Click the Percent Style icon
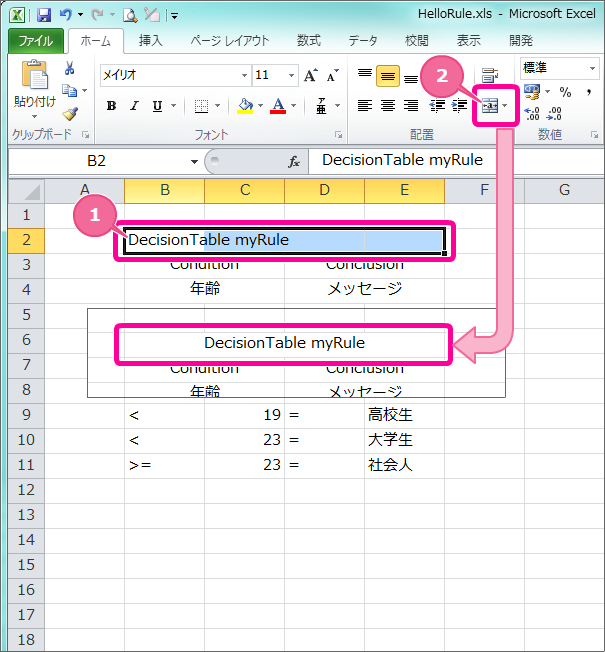Screen dimensions: 605x652 coord(565,92)
